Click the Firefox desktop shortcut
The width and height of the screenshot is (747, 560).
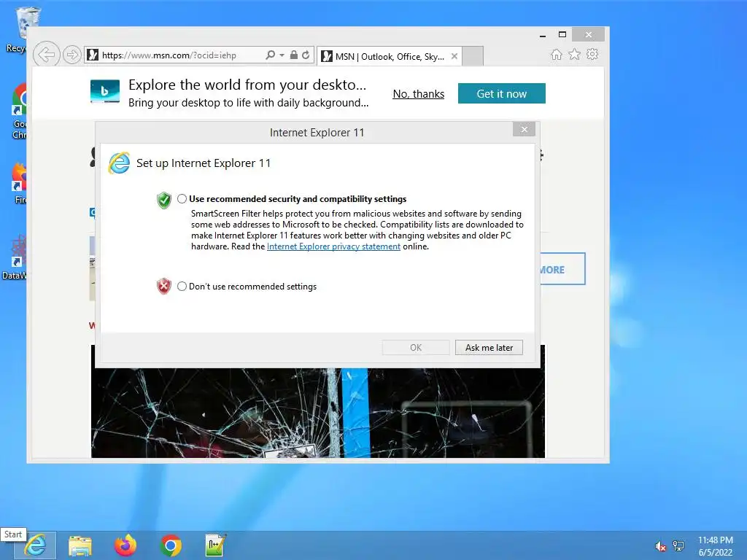pos(19,183)
